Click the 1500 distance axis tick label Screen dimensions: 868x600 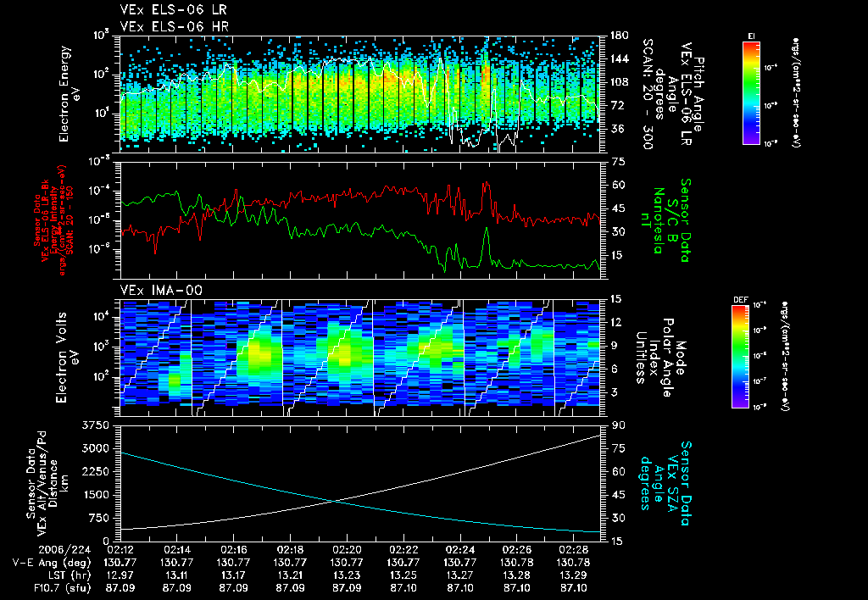click(97, 495)
